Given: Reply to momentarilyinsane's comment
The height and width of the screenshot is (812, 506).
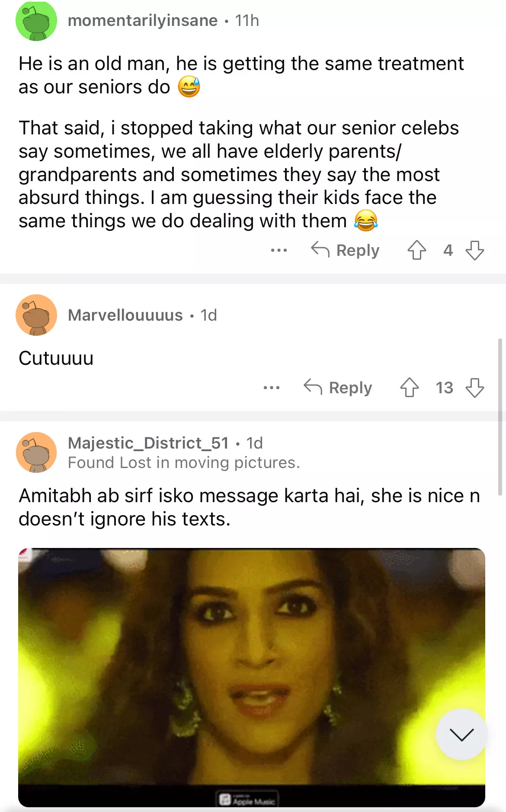Looking at the screenshot, I should tap(345, 250).
